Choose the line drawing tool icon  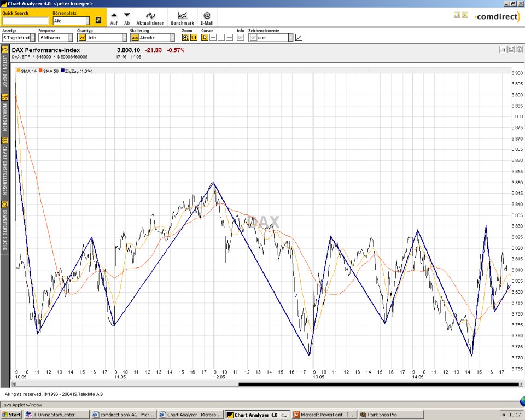point(299,38)
